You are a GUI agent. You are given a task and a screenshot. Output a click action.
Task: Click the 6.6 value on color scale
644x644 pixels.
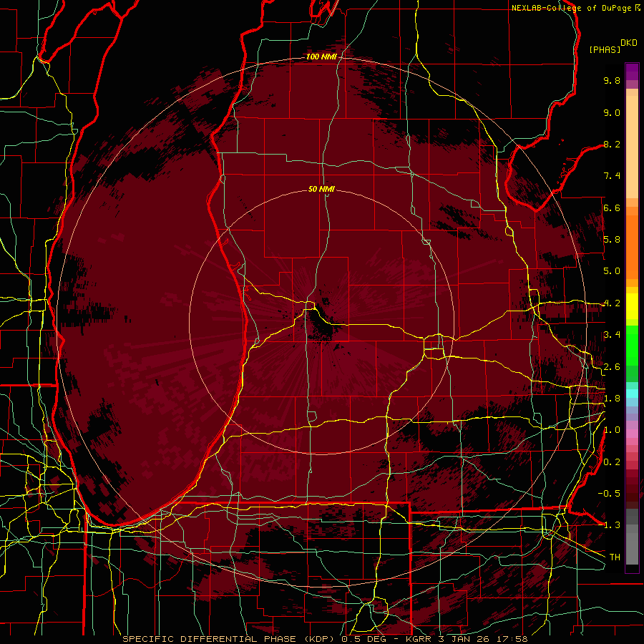[x=612, y=208]
